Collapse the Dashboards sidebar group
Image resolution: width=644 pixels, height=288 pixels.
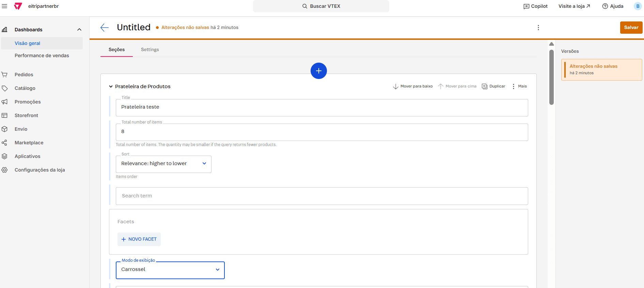(79, 30)
